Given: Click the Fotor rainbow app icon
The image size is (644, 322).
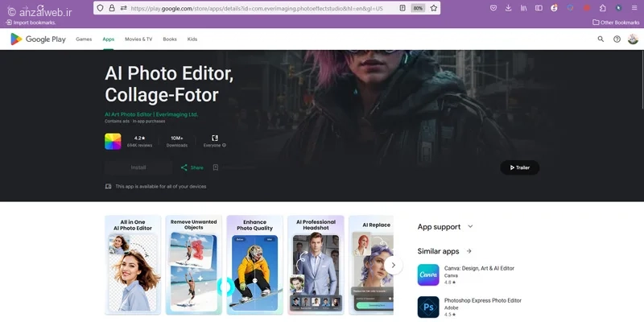Looking at the screenshot, I should click(113, 142).
